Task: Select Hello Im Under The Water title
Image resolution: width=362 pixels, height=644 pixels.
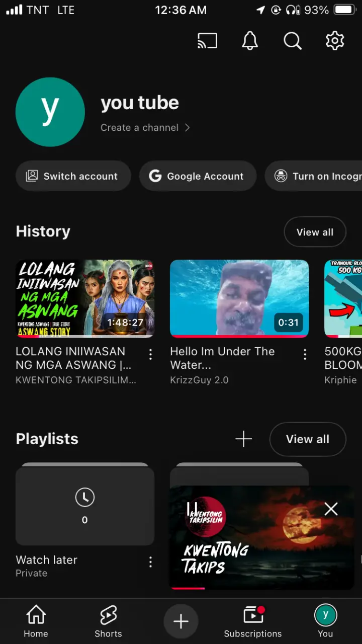Action: [222, 358]
